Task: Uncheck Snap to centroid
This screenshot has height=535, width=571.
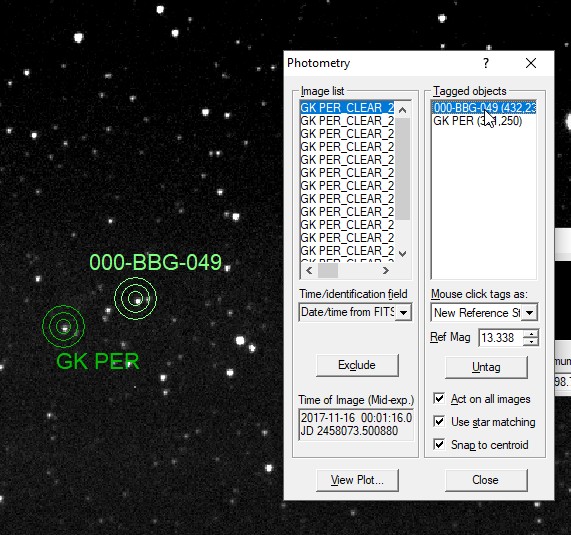Action: tap(439, 444)
